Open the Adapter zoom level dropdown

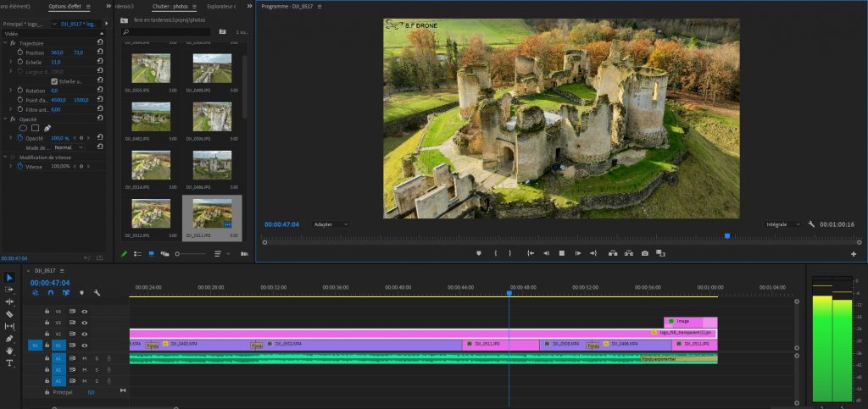tap(331, 224)
